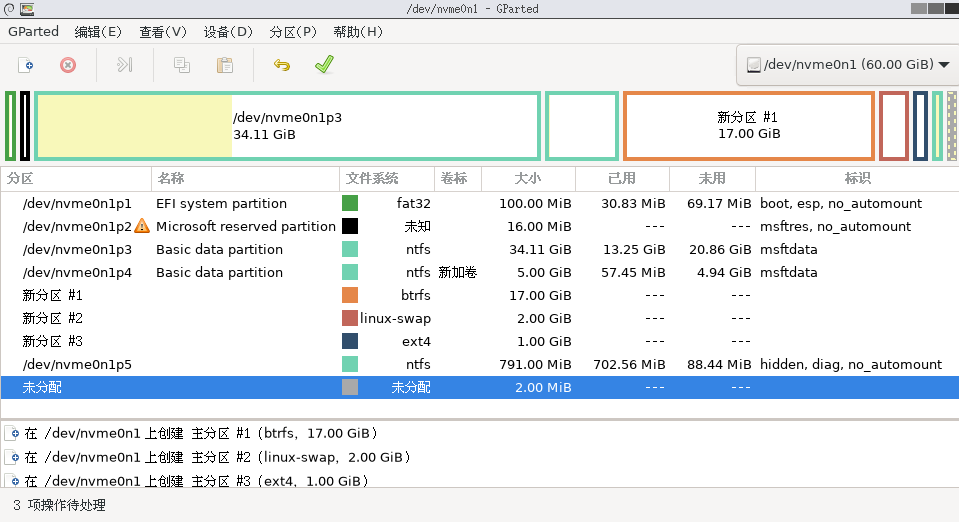The height and width of the screenshot is (522, 959).
Task: Click the Paste partition toolbar icon
Action: 225,65
